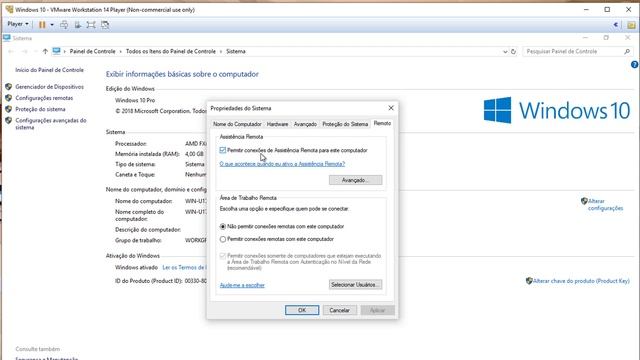Pause the virtual machine in VMware toolbar
The height and width of the screenshot is (360, 640).
pyautogui.click(x=42, y=24)
